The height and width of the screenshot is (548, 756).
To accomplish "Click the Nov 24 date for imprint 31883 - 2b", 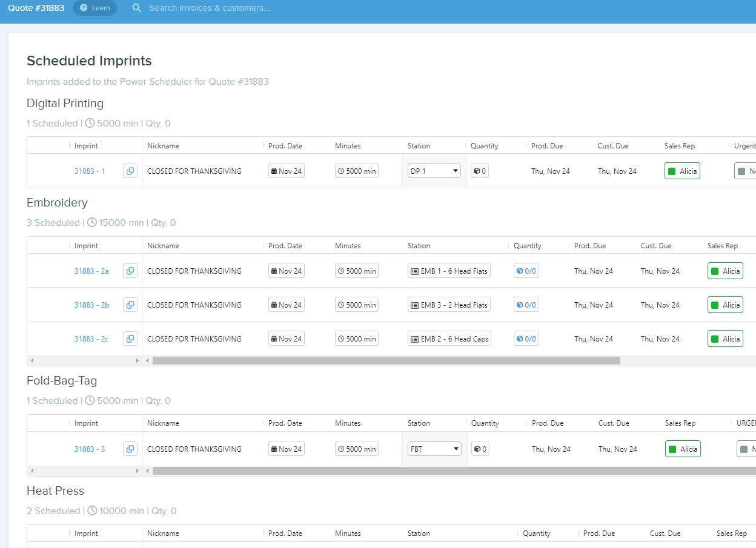I will [x=287, y=305].
